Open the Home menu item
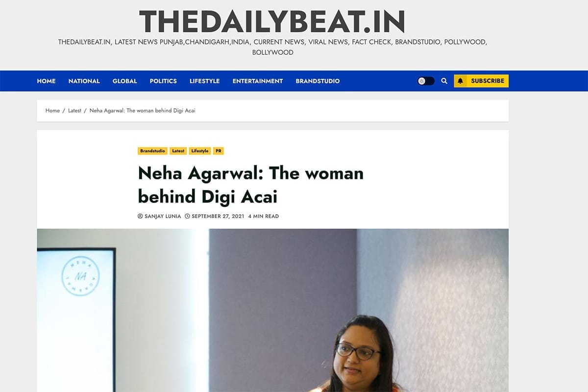588x392 pixels. pos(46,81)
